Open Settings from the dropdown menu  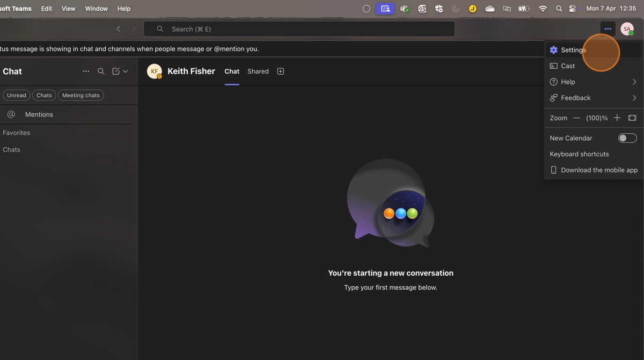click(594, 50)
